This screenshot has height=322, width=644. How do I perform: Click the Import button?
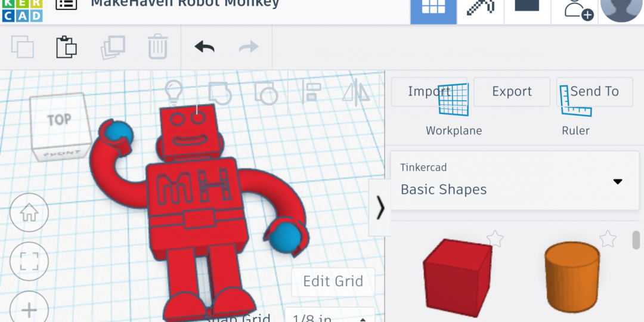pos(429,92)
